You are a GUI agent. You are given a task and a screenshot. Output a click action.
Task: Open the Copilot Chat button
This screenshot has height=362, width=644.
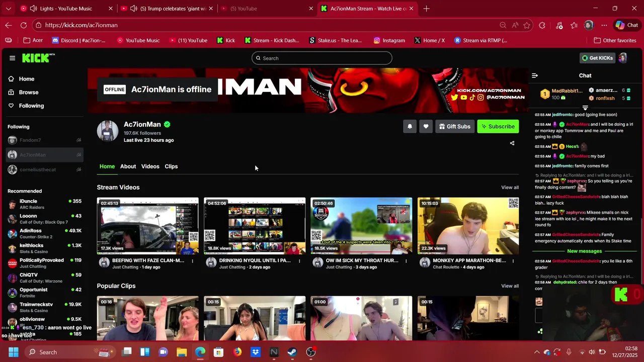[627, 25]
